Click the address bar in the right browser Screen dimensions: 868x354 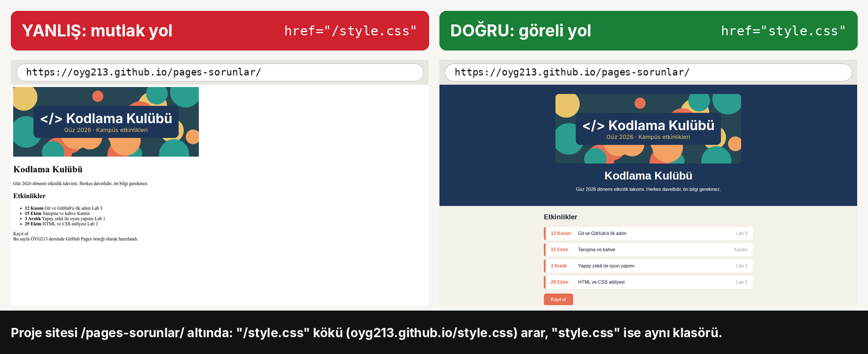[x=648, y=72]
